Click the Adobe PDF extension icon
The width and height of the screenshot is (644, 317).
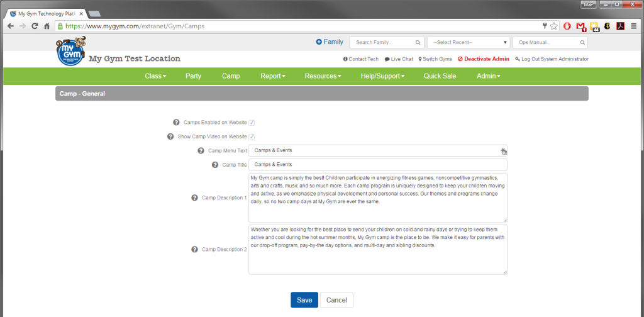tap(619, 26)
